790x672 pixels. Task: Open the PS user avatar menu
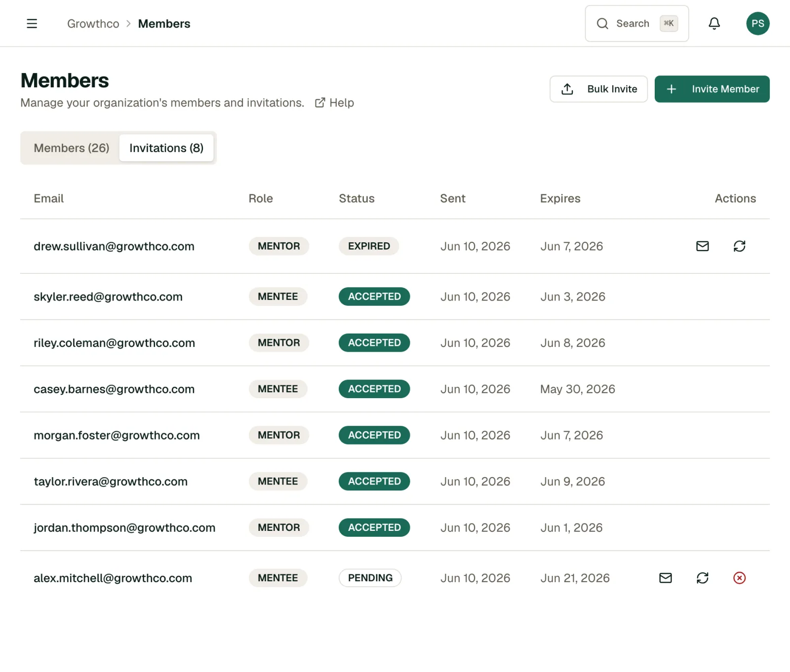(757, 24)
